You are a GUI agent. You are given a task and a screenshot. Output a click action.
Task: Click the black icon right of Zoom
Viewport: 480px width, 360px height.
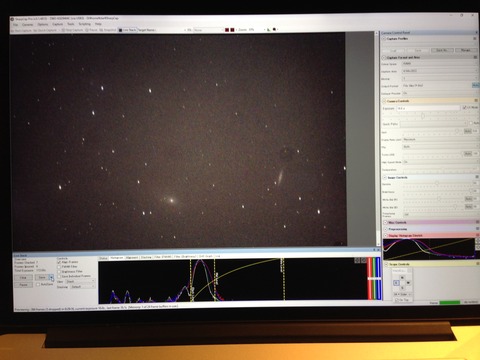click(x=274, y=30)
